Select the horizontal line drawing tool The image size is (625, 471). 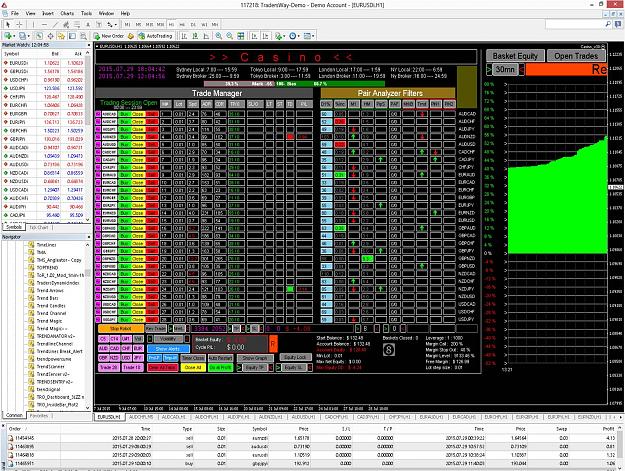coord(44,24)
